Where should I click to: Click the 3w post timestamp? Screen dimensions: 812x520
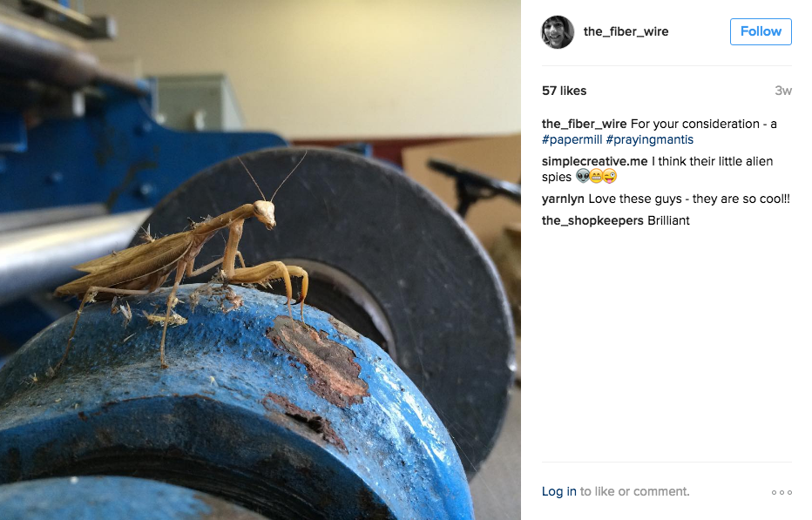783,91
